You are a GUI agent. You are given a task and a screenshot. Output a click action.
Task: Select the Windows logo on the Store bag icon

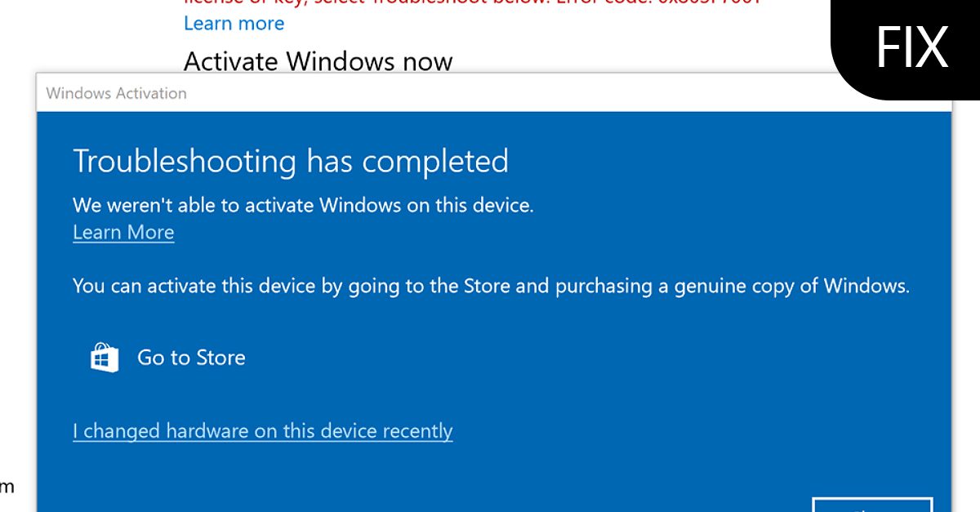coord(103,360)
